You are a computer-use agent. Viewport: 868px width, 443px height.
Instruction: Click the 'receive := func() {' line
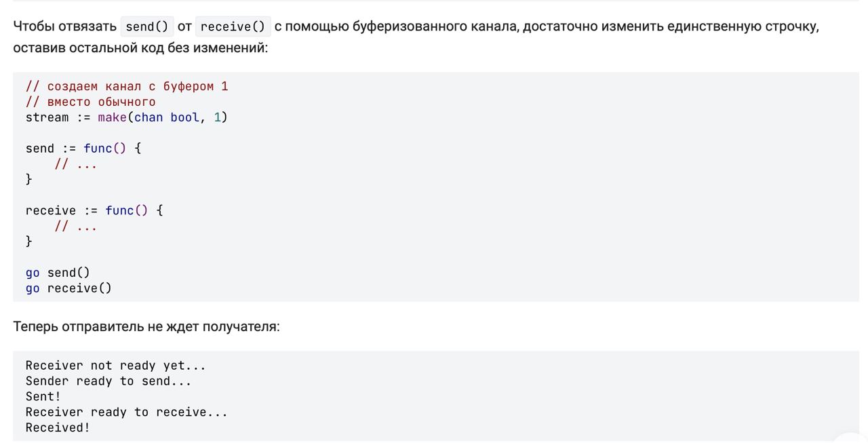pyautogui.click(x=94, y=210)
